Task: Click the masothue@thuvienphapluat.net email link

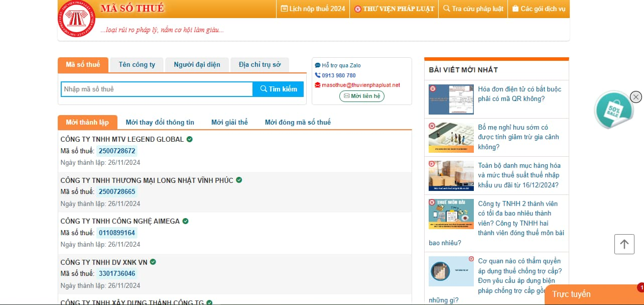Action: pos(360,85)
